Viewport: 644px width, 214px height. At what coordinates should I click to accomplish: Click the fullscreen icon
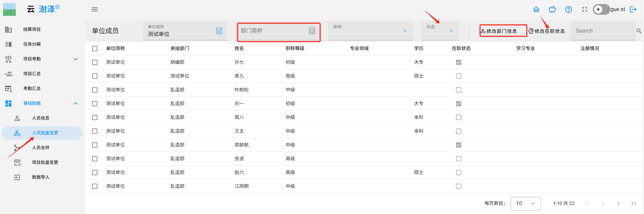[585, 9]
